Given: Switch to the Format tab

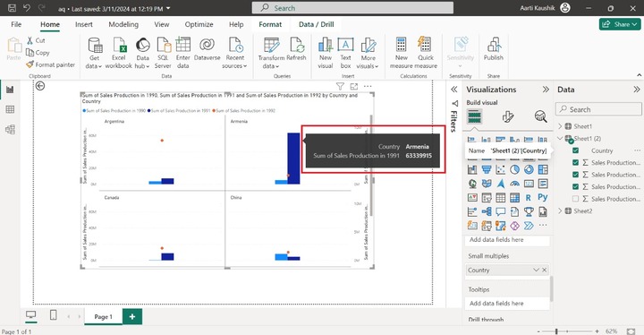Looking at the screenshot, I should pyautogui.click(x=270, y=24).
